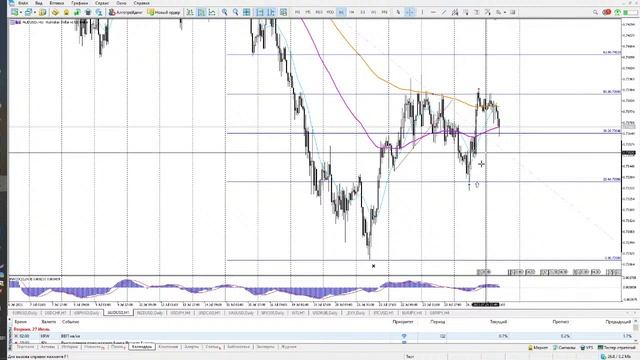Open the Файл menu
640x360 pixels.
click(23, 3)
